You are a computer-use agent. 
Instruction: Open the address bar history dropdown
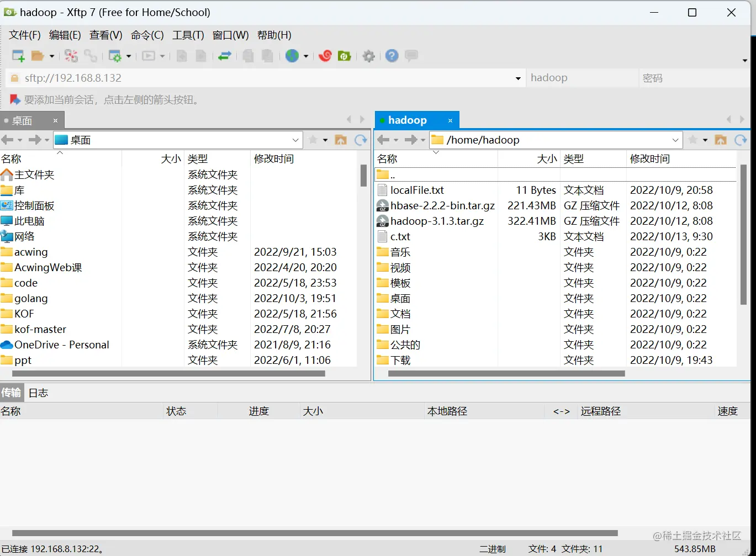click(x=518, y=78)
